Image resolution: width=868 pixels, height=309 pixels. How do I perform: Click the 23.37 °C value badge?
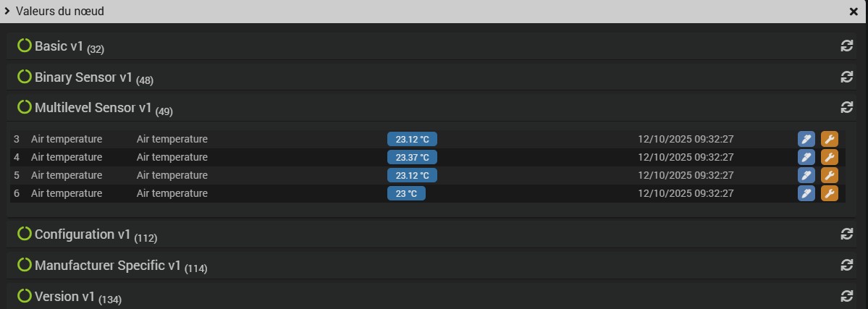[x=412, y=157]
